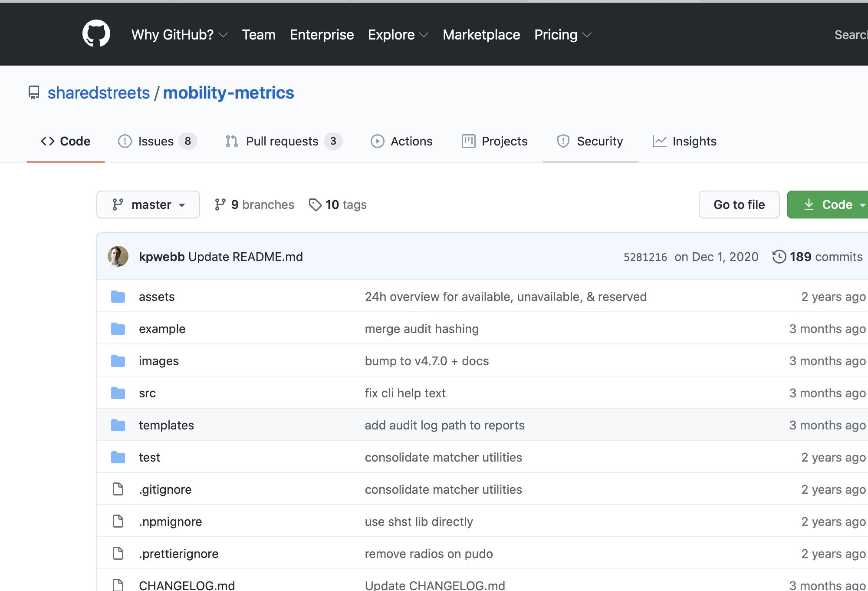This screenshot has width=868, height=591.
Task: Open the sharedstreets organization link
Action: pos(99,93)
